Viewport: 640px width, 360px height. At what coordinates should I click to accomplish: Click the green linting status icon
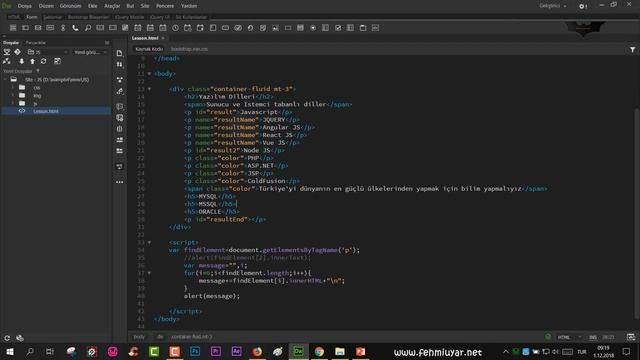pos(548,337)
